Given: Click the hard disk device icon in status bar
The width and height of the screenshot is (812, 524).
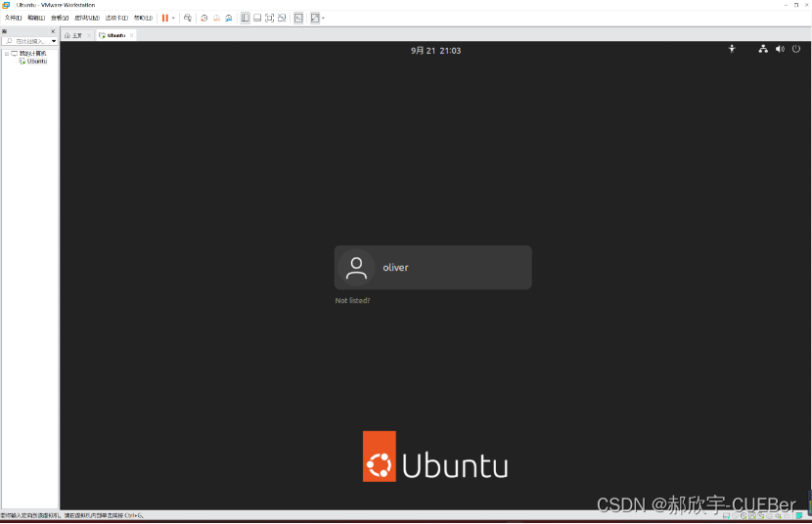Looking at the screenshot, I should click(x=726, y=516).
